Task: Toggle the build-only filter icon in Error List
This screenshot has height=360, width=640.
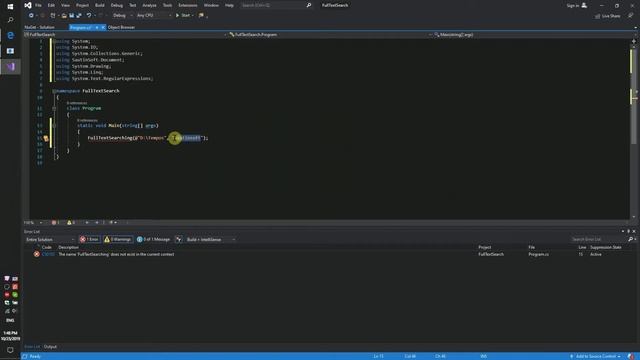Action: [x=178, y=240]
